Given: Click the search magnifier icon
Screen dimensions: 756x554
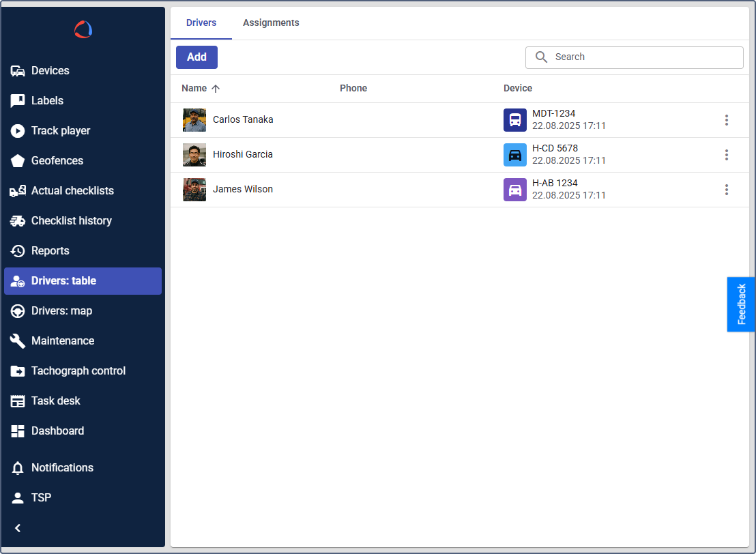Looking at the screenshot, I should pyautogui.click(x=542, y=57).
